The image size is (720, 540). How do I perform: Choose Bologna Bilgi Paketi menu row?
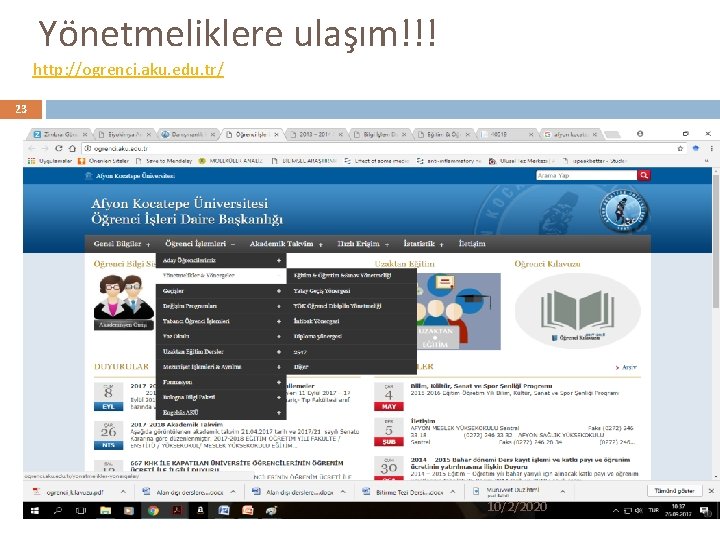pyautogui.click(x=221, y=397)
